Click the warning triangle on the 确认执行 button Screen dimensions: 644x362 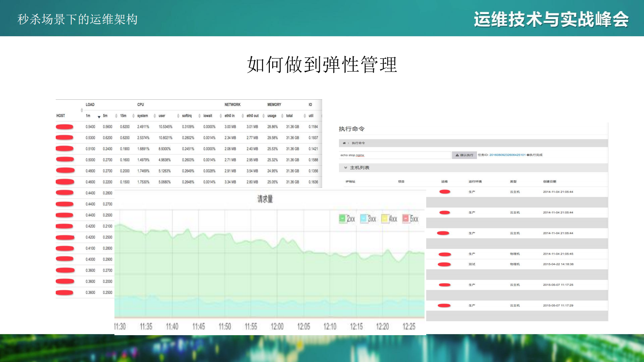(457, 155)
